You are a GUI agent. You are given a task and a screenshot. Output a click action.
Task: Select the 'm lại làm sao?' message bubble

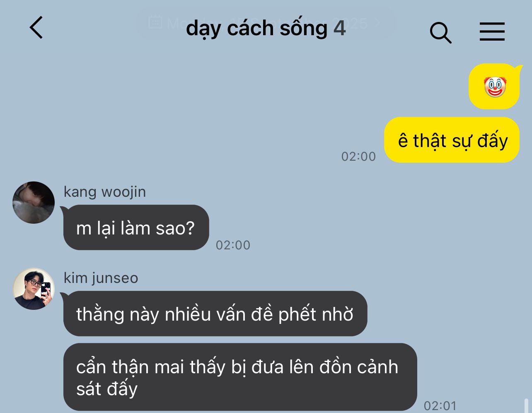136,227
